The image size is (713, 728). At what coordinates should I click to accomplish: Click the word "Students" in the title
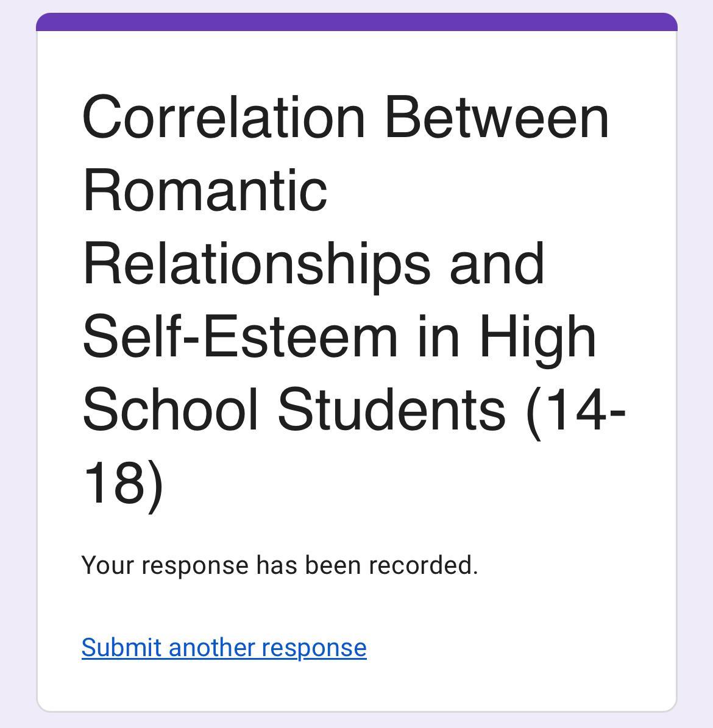(391, 409)
